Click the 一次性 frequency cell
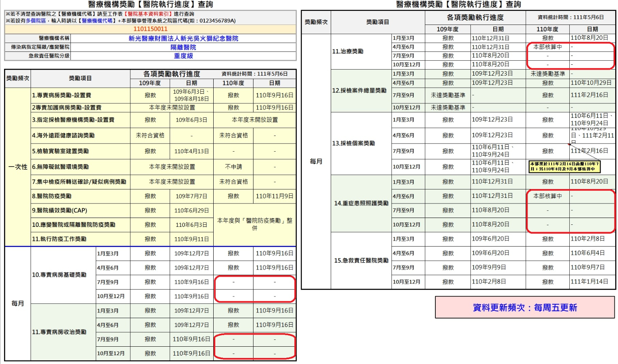Screen dimensions: 618x364 (18, 167)
